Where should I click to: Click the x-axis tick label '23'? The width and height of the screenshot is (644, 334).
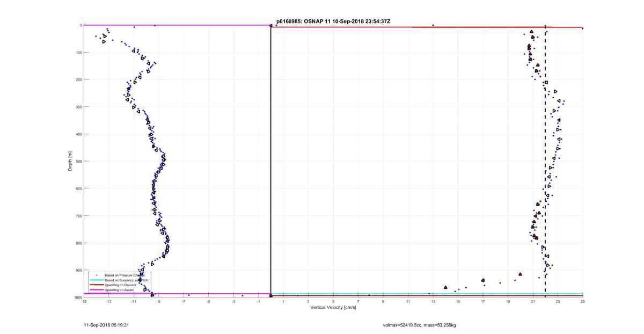[558, 301]
